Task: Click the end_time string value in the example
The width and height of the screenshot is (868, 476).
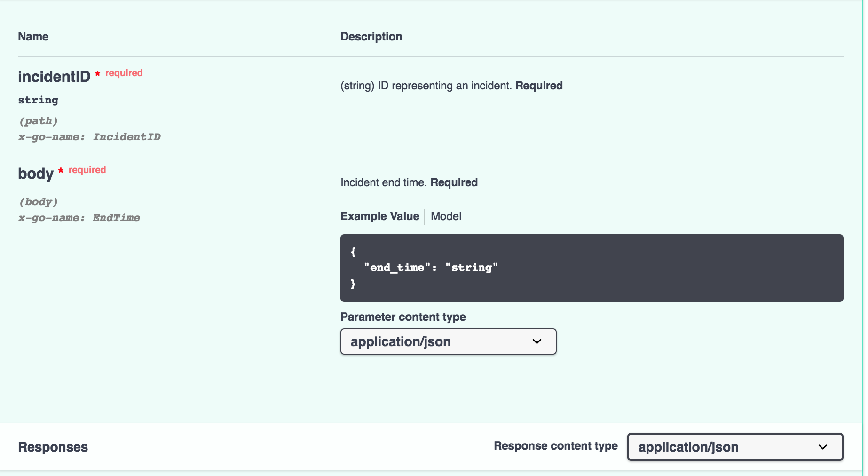Action: (x=472, y=267)
